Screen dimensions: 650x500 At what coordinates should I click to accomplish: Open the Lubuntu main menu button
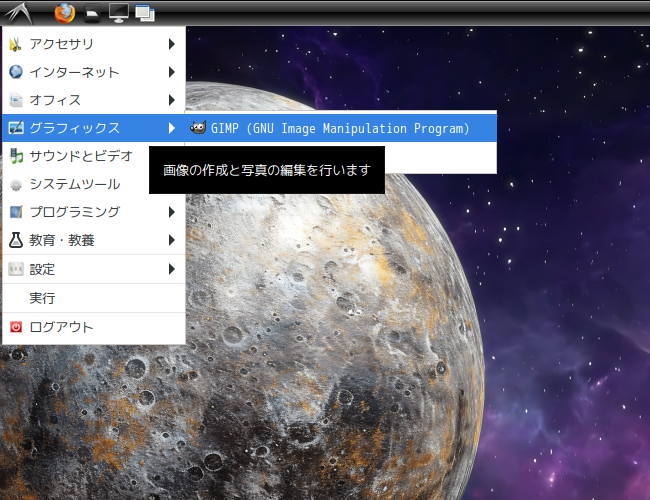(19, 13)
